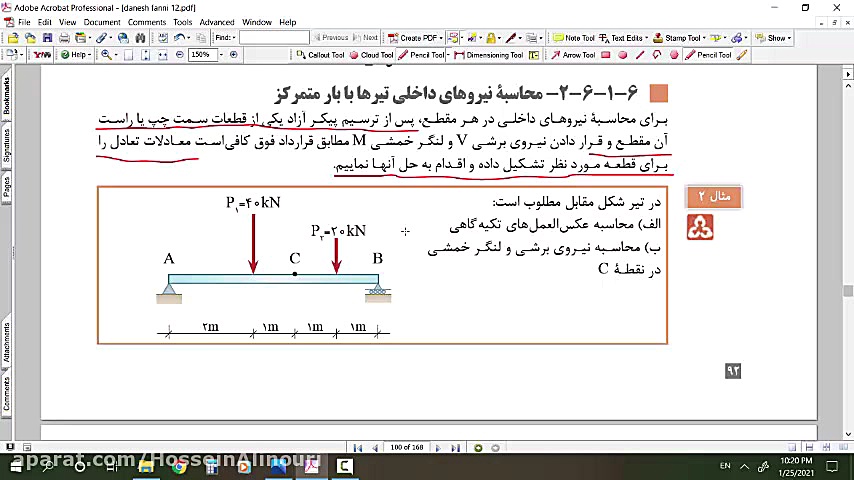Activate the right Pencil Tool button
The height and width of the screenshot is (480, 854).
[708, 55]
